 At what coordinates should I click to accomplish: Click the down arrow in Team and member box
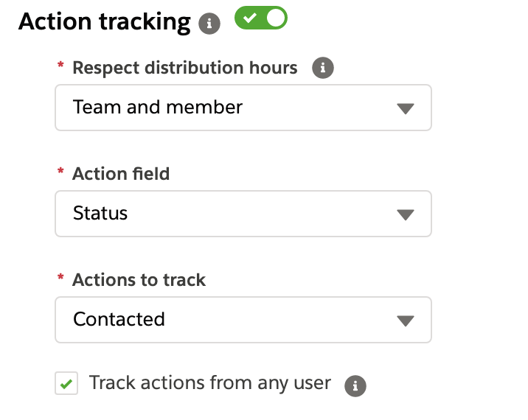405,108
